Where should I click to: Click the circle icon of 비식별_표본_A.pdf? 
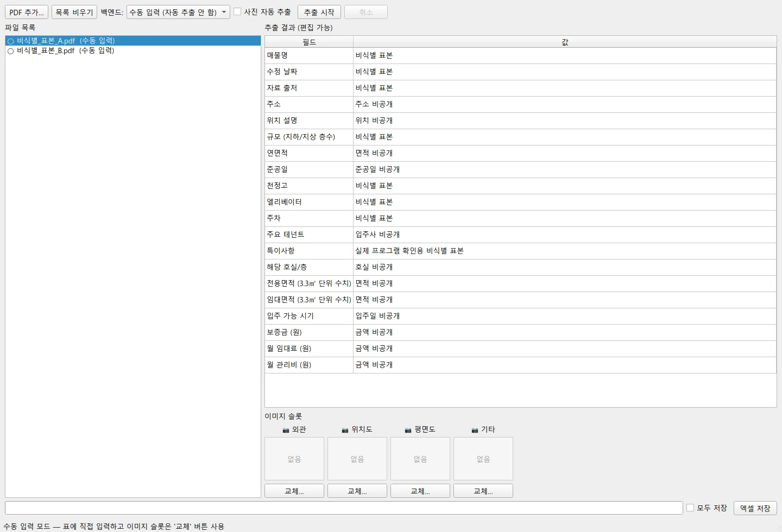click(10, 41)
